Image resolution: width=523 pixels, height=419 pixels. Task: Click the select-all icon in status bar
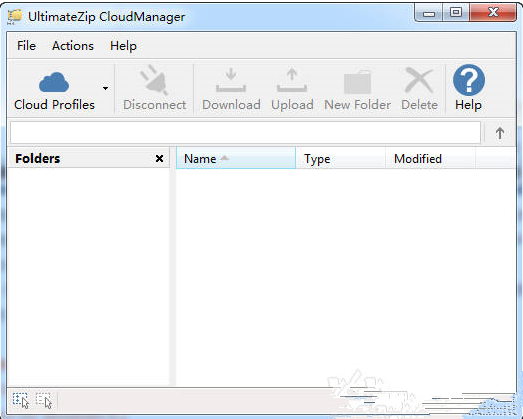pyautogui.click(x=21, y=400)
